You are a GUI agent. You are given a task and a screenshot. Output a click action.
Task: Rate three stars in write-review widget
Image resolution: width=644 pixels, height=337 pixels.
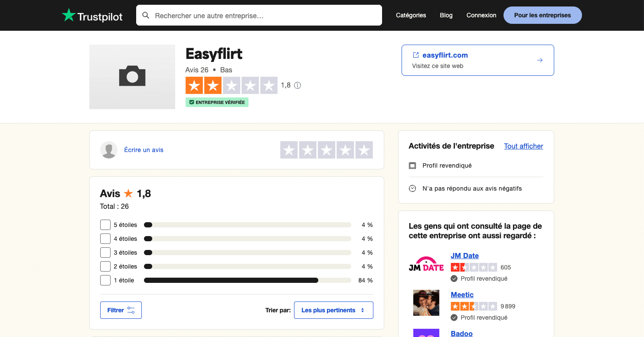tap(327, 150)
